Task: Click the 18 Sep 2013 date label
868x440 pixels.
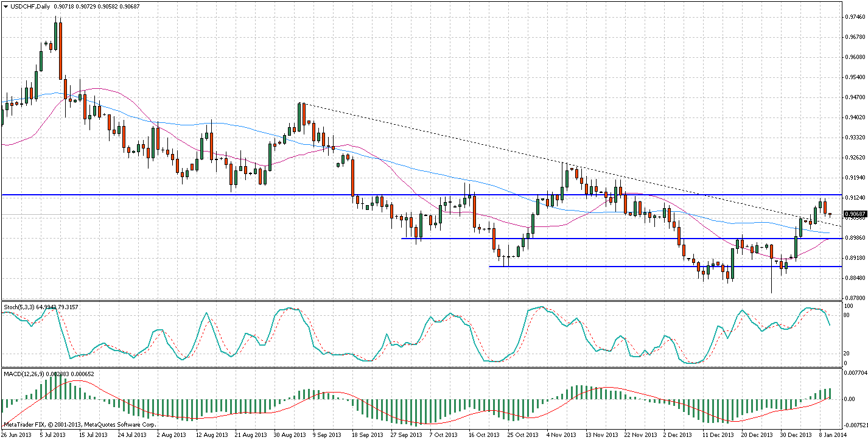Action: pos(367,435)
